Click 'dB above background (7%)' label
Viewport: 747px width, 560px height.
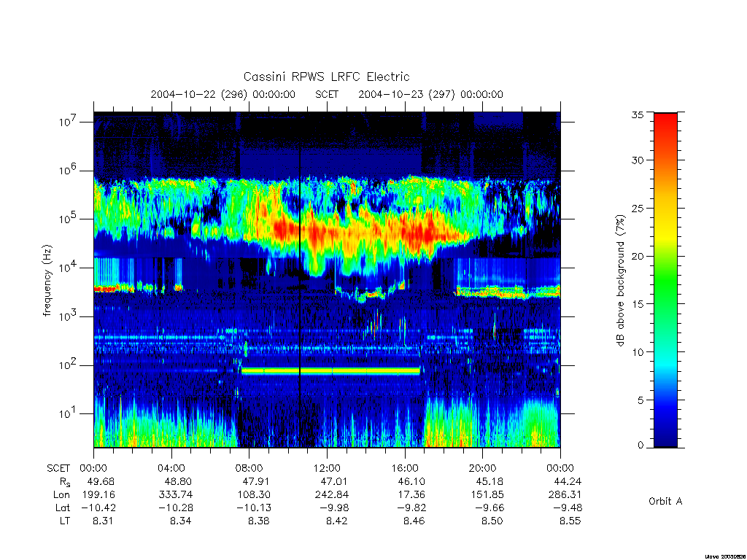point(620,281)
